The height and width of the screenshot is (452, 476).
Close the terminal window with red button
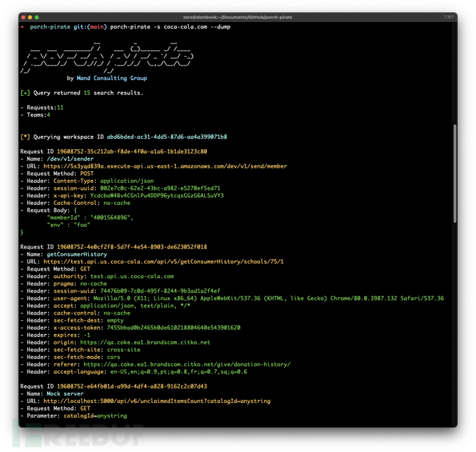coord(23,17)
